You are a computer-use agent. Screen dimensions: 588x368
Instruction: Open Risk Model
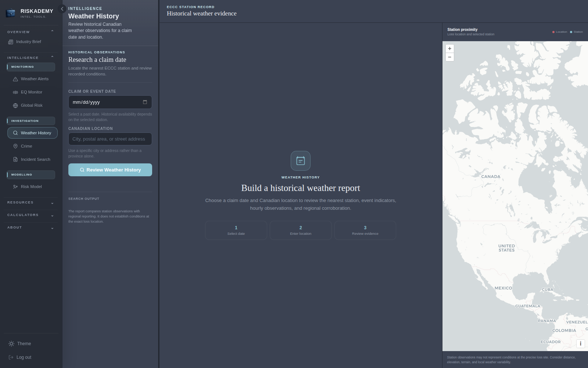[32, 187]
